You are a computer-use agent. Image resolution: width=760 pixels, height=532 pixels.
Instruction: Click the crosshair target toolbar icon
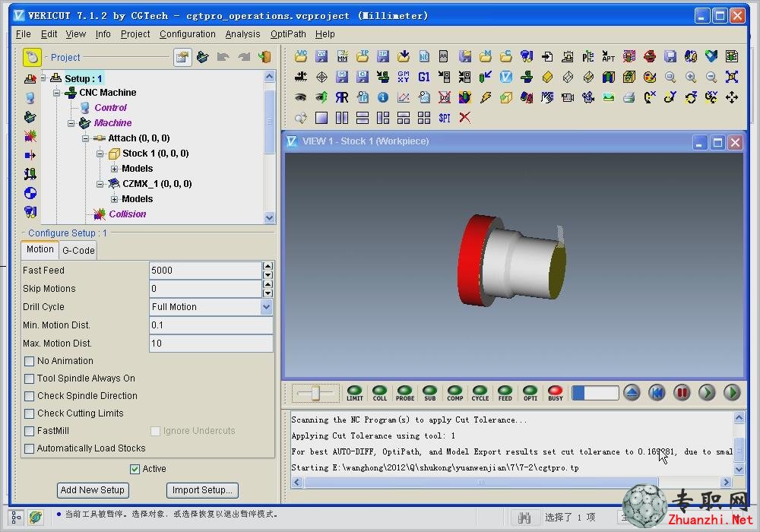[321, 77]
